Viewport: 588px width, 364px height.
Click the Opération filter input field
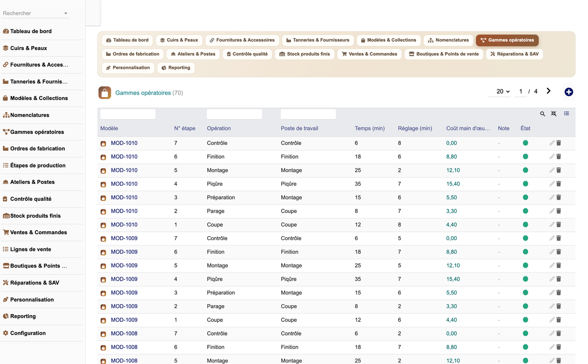tap(234, 114)
